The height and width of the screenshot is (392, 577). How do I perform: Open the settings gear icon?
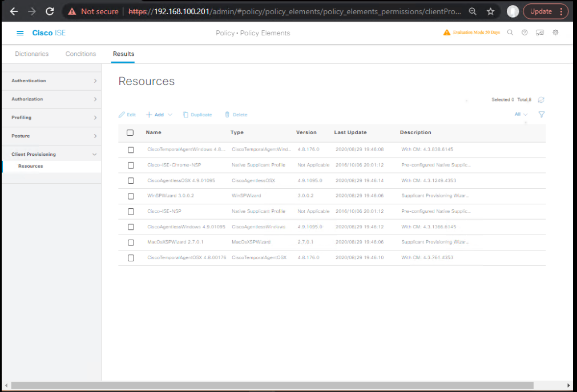click(556, 33)
